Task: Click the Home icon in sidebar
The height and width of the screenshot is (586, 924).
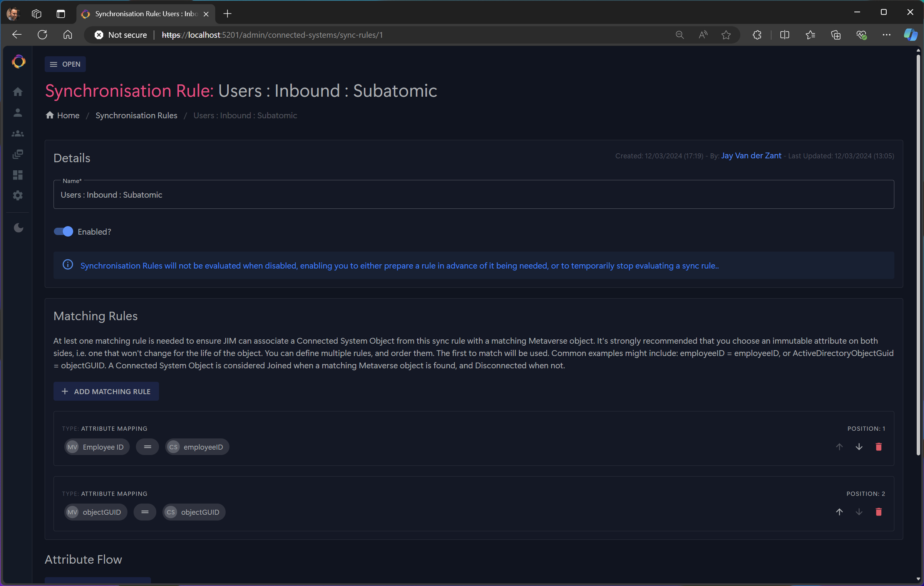Action: (18, 92)
